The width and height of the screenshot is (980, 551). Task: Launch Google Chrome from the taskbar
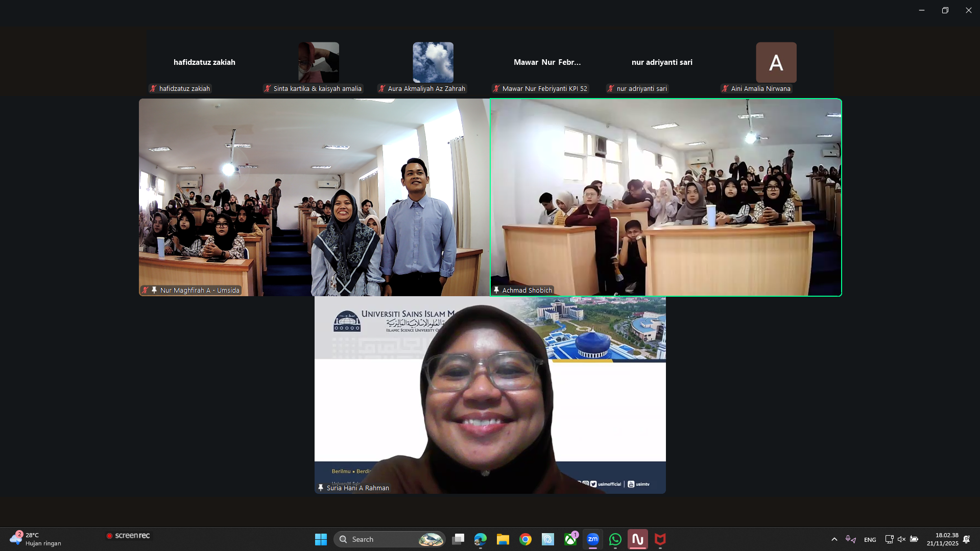coord(525,539)
